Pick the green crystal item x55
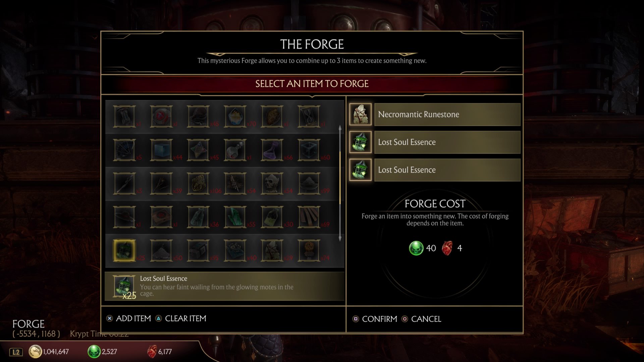Screen dimensions: 644x362 pyautogui.click(x=235, y=217)
